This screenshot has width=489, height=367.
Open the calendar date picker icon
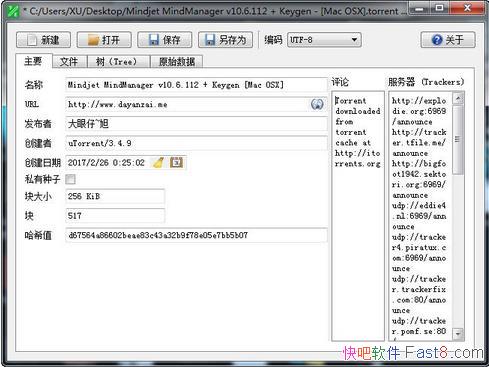[176, 163]
